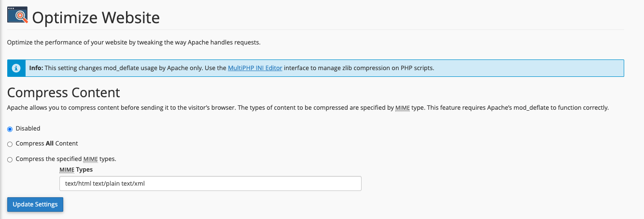Click inside the MIME Types text field
Image resolution: width=644 pixels, height=219 pixels.
(210, 184)
